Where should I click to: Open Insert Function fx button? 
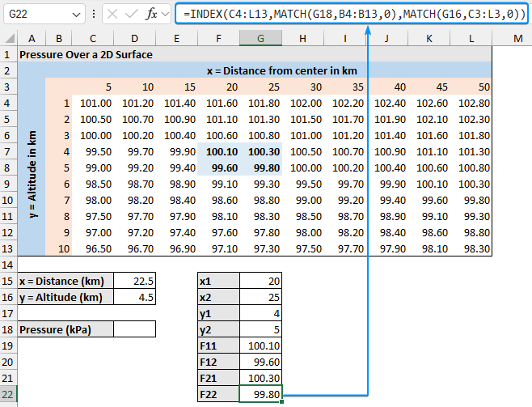tap(151, 14)
